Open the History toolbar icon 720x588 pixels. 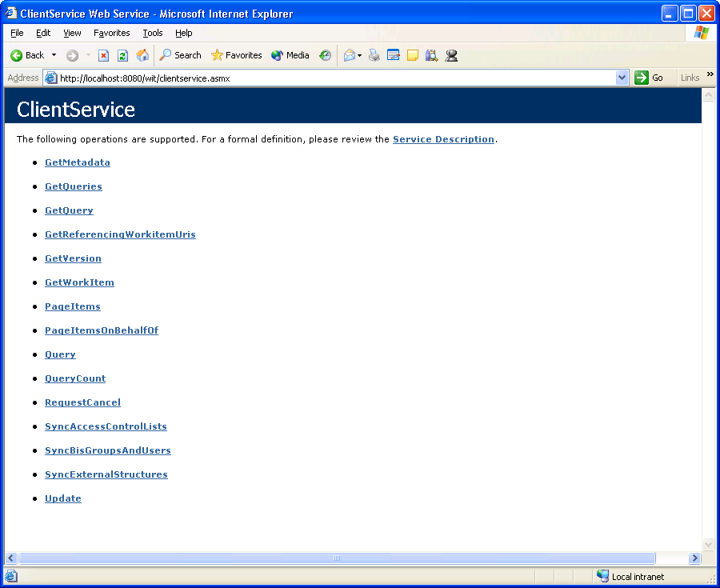point(325,55)
